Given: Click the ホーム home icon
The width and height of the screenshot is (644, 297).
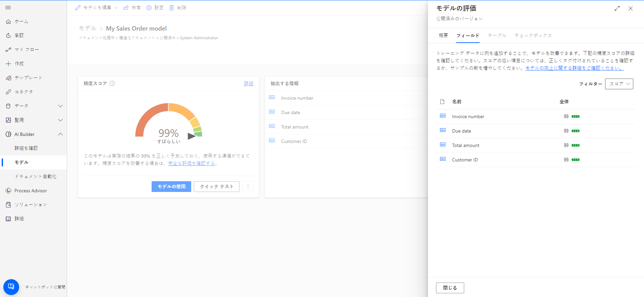Looking at the screenshot, I should click(x=8, y=21).
